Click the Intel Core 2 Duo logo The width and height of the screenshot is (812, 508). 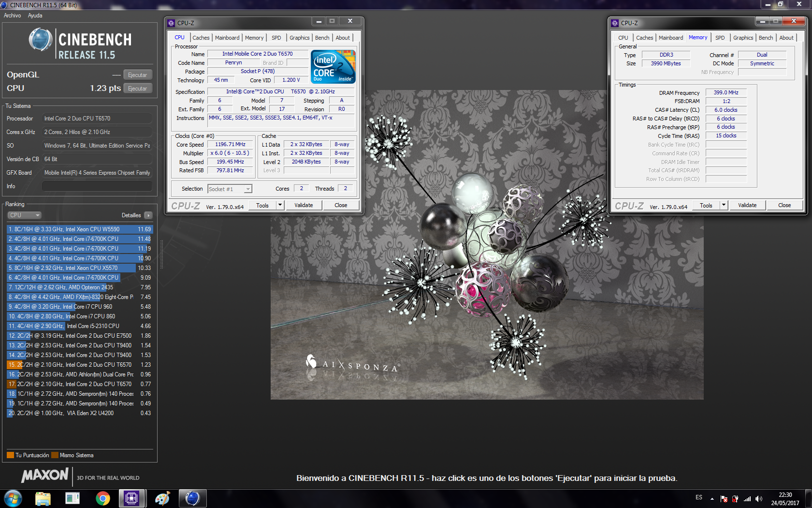click(x=333, y=66)
